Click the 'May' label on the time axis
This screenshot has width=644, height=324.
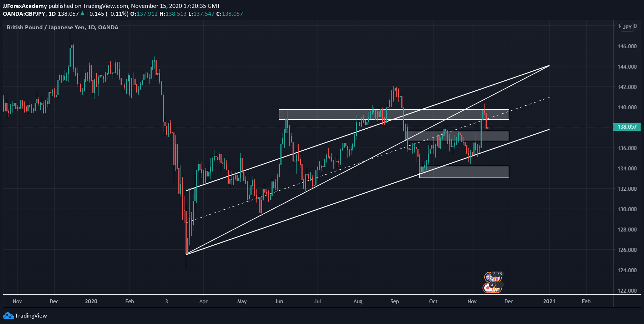point(242,301)
